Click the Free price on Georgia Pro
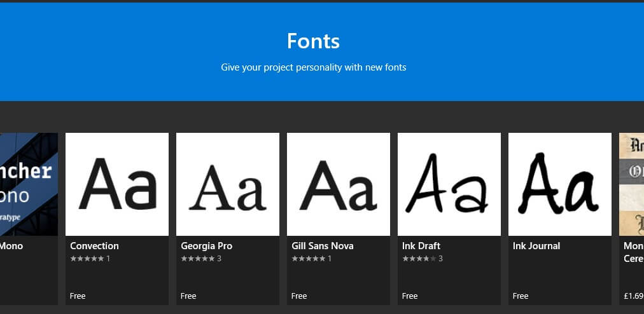The width and height of the screenshot is (644, 314). click(x=188, y=296)
